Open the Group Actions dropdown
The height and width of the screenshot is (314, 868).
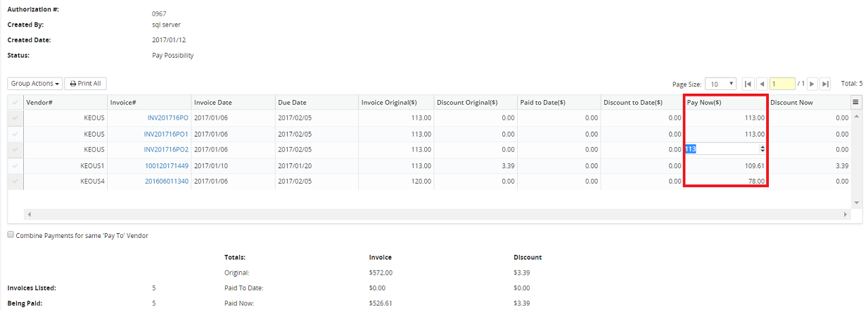point(35,84)
